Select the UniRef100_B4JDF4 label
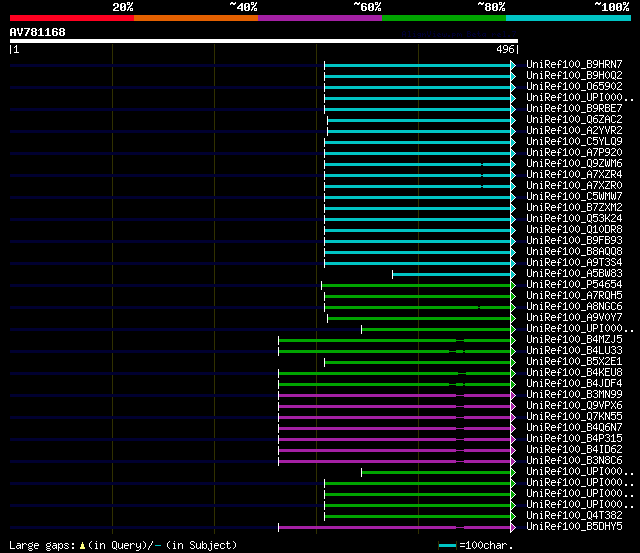The height and width of the screenshot is (553, 640). pyautogui.click(x=574, y=384)
